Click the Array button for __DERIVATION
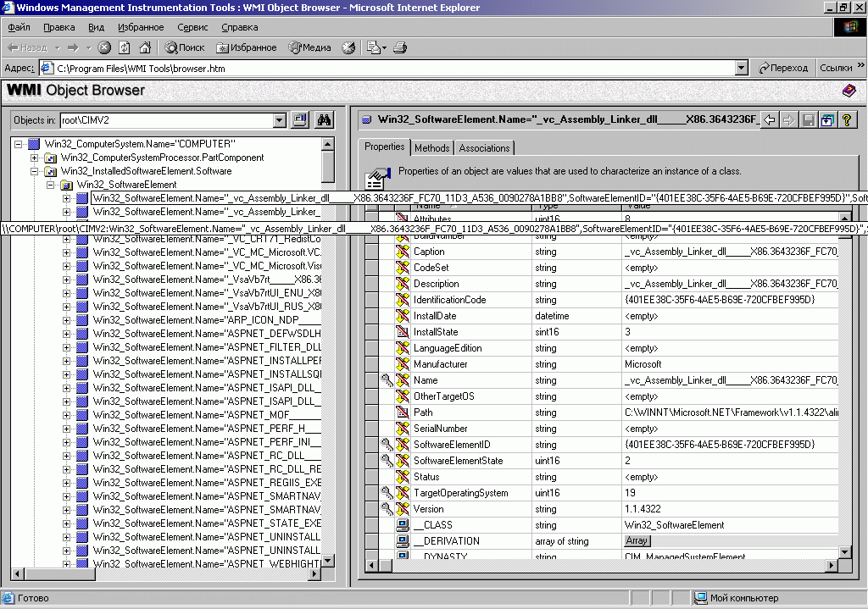Viewport: 868px width, 609px height. point(637,541)
